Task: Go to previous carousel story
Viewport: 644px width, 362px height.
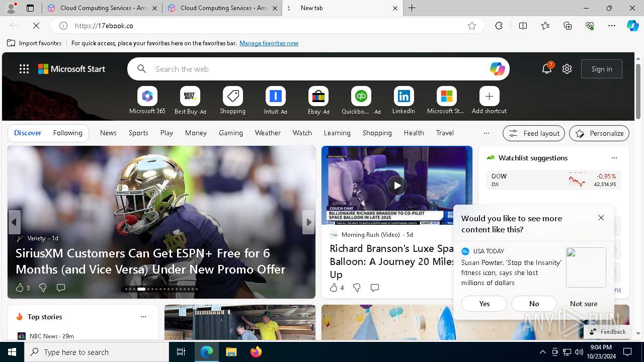Action: click(14, 222)
